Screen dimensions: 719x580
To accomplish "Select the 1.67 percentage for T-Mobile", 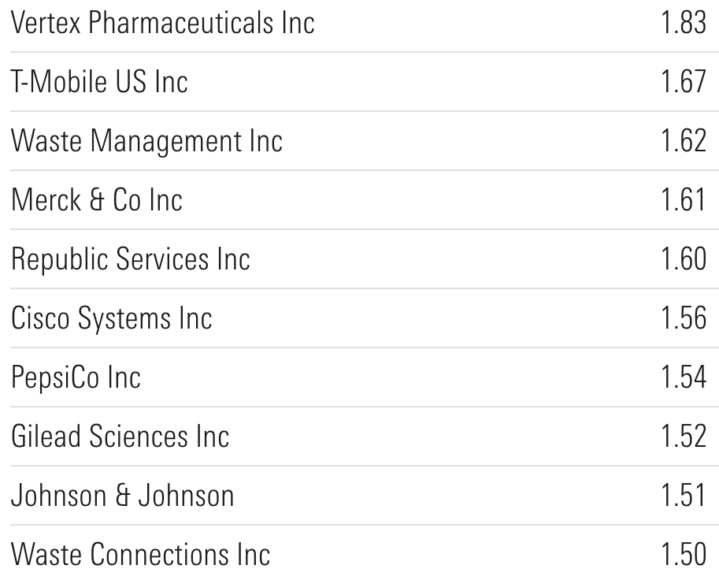I will (x=684, y=82).
